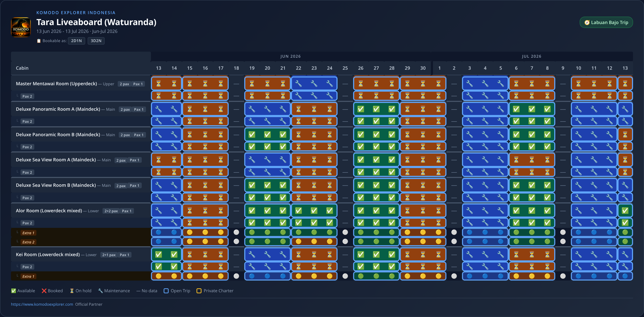Choose the 3D2N bookable option
Screen dimensions: 644x317
[96, 41]
